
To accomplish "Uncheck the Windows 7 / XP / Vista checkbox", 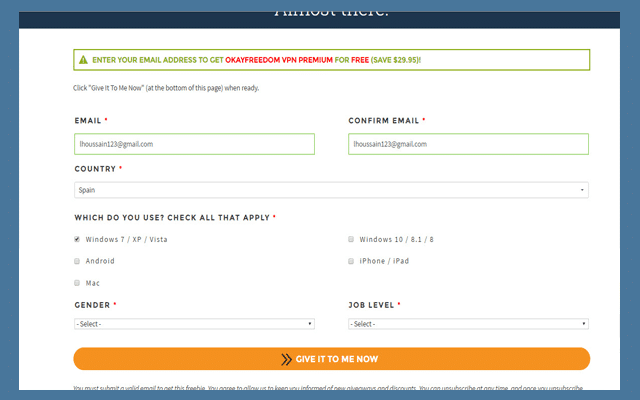I will pyautogui.click(x=77, y=240).
